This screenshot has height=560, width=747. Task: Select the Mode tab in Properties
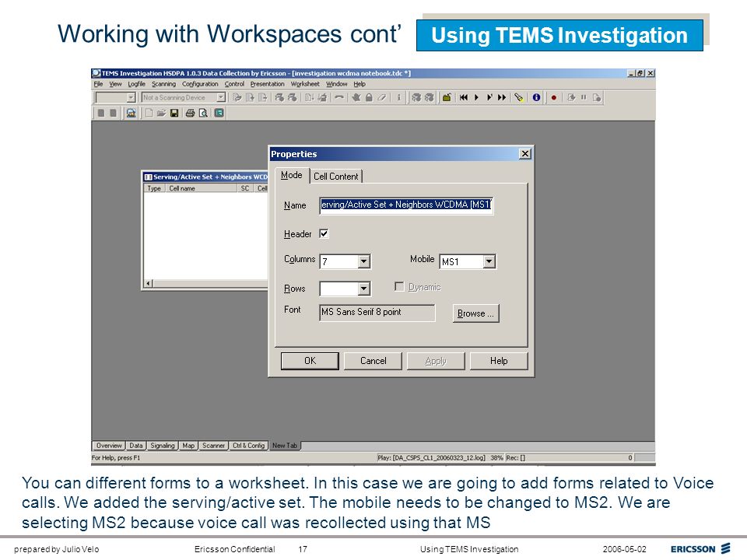pos(292,175)
